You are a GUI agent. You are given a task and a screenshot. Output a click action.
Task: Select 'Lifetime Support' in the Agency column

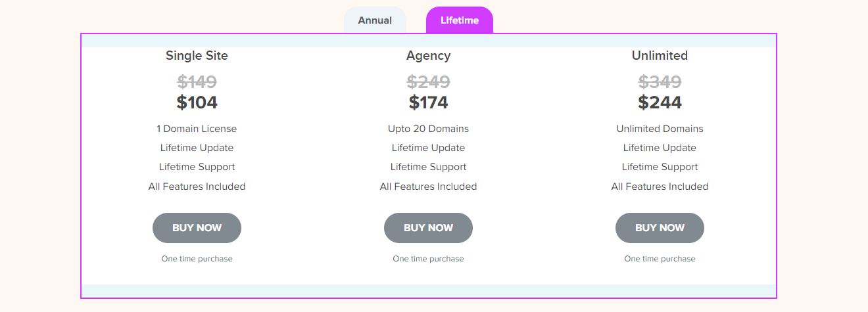click(428, 167)
